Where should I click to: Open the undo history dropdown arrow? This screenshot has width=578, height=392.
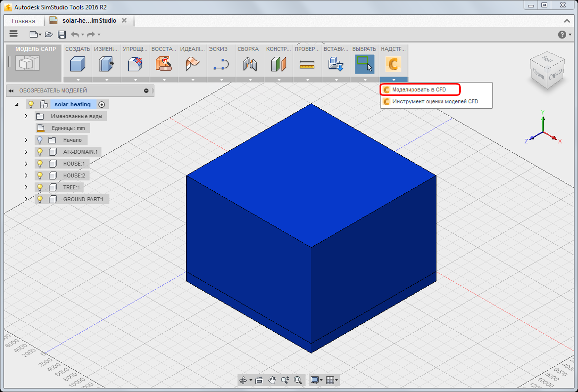pos(83,35)
